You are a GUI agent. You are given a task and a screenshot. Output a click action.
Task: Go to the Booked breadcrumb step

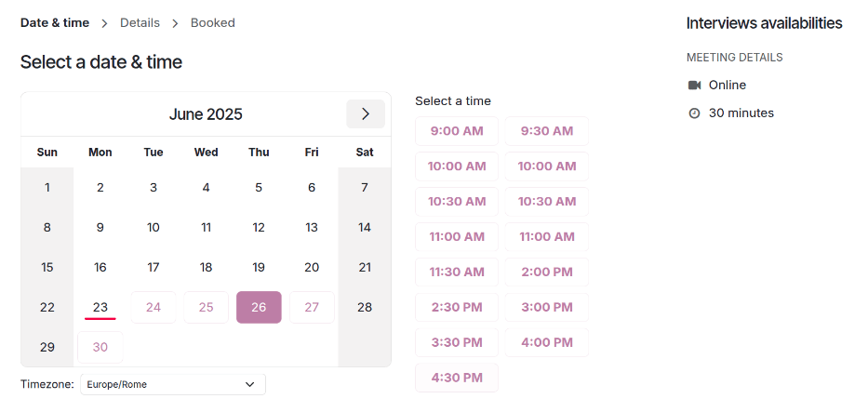point(213,22)
